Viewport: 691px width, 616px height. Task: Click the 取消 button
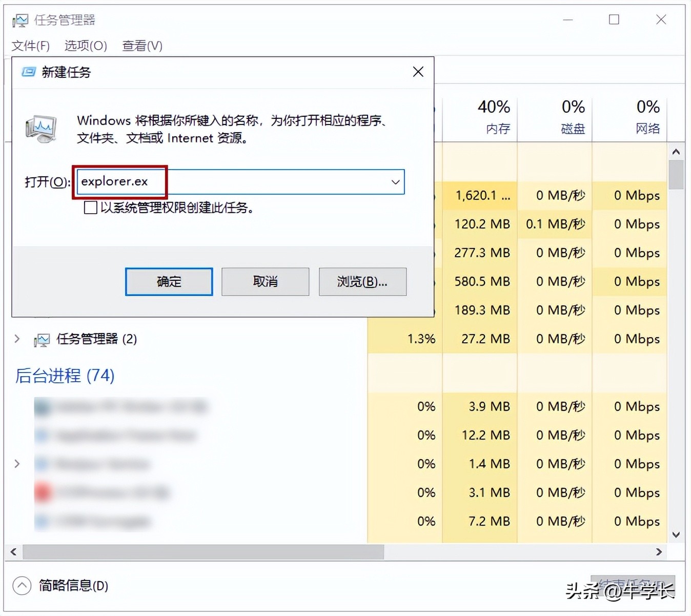265,281
